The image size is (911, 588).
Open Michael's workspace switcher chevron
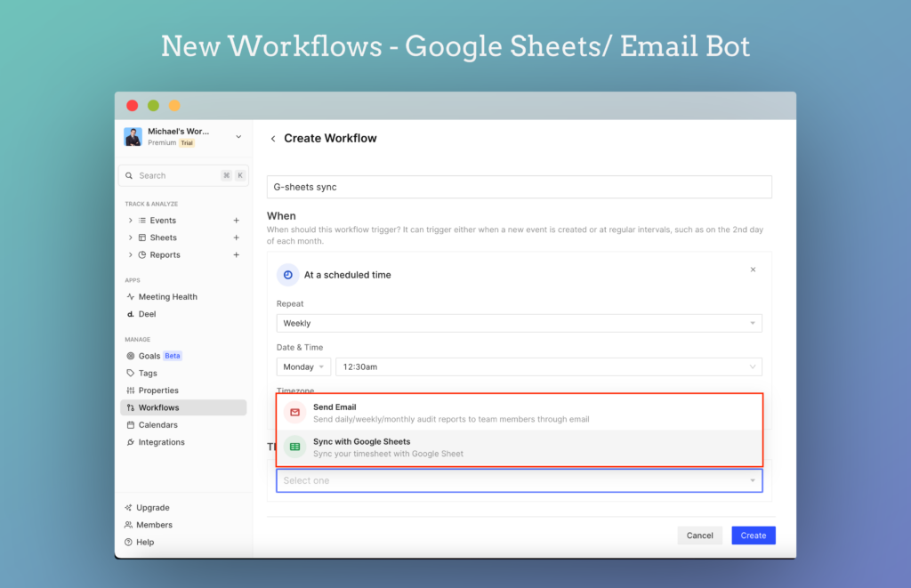[238, 137]
